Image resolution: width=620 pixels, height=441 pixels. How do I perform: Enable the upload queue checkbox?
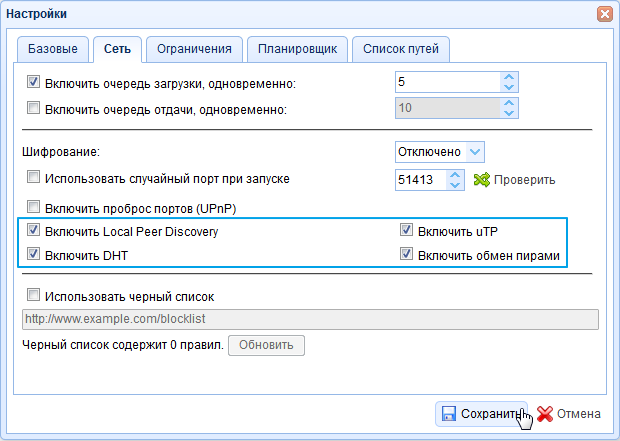tap(33, 109)
